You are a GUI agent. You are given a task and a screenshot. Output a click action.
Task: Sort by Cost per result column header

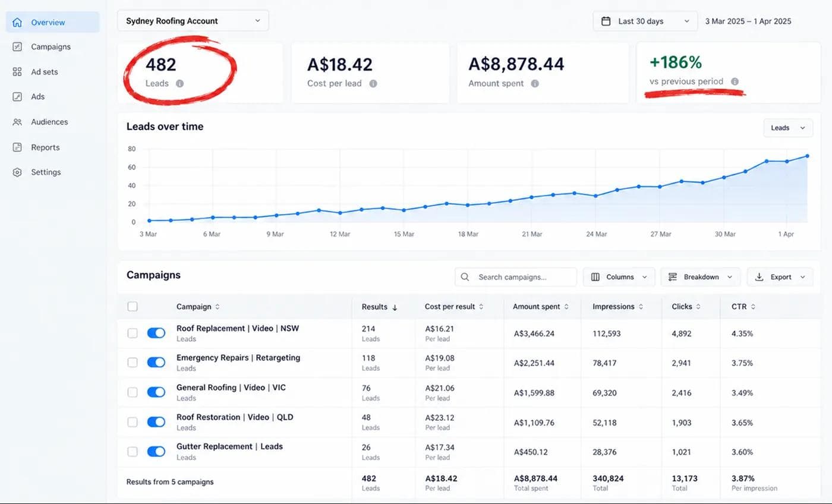point(454,307)
